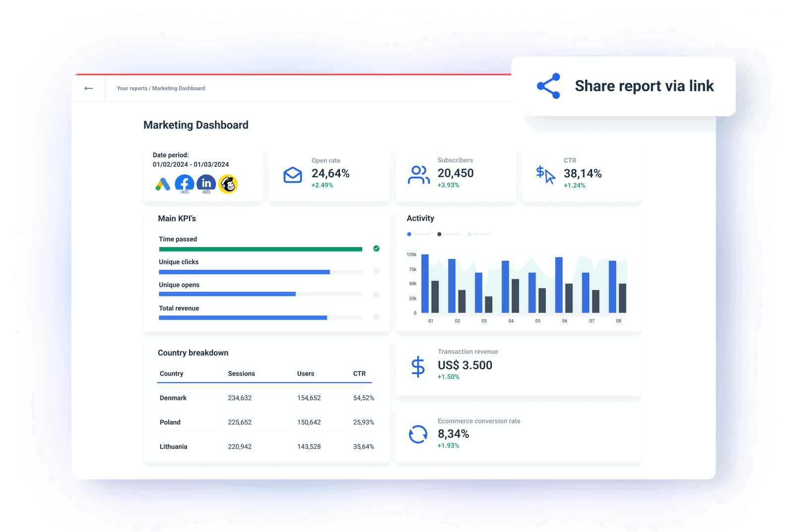Image resolution: width=794 pixels, height=532 pixels.
Task: Click the back arrow button
Action: coord(88,88)
